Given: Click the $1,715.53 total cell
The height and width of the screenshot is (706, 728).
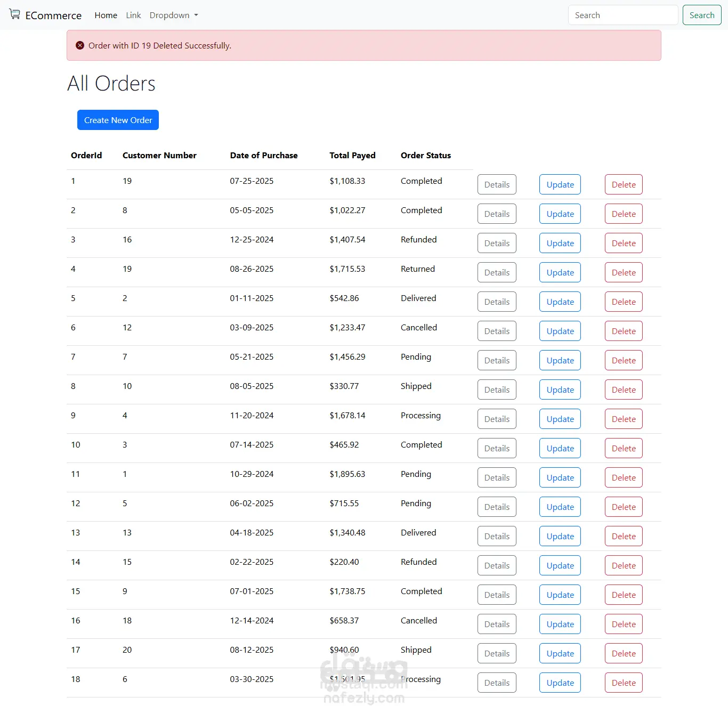Looking at the screenshot, I should click(x=347, y=269).
